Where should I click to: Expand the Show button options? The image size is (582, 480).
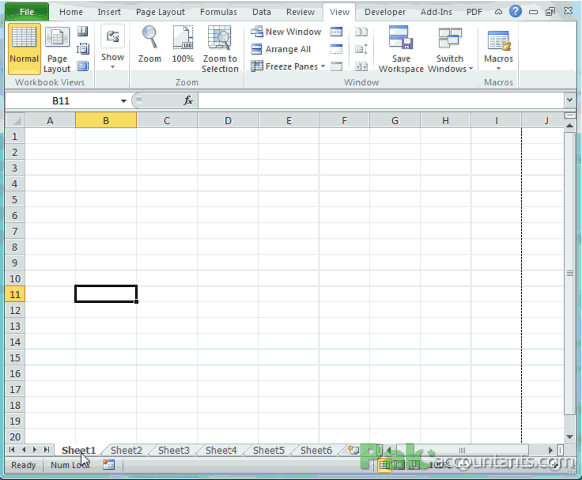(112, 47)
